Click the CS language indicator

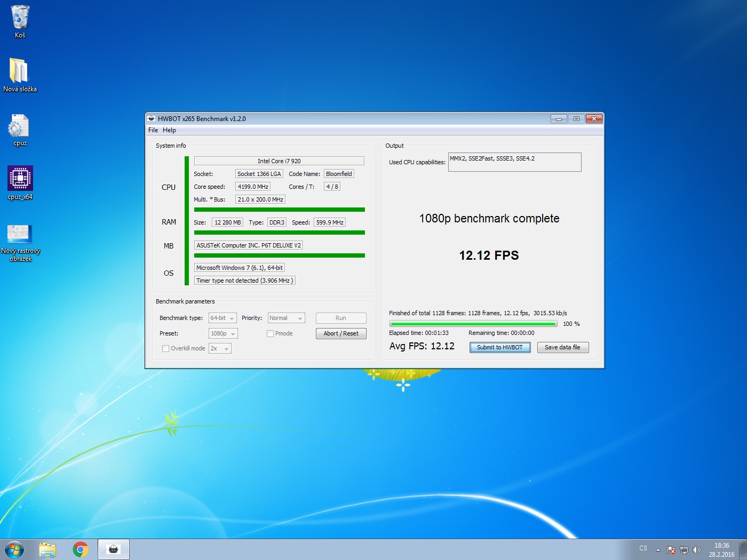click(x=643, y=548)
